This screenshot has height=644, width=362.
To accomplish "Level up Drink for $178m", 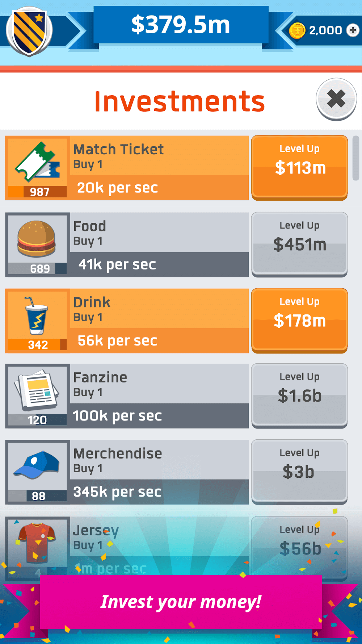I will [299, 320].
